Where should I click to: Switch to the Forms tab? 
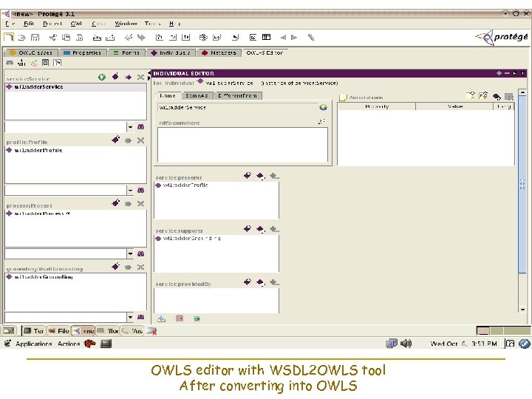[x=126, y=52]
